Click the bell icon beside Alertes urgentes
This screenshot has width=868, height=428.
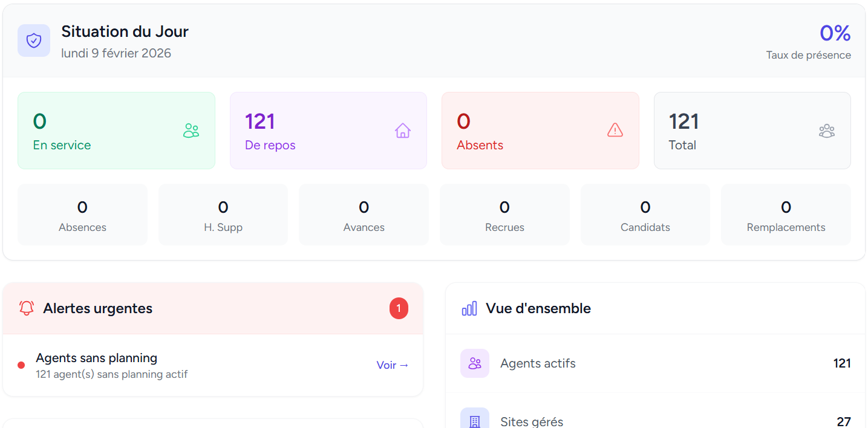[x=27, y=308]
